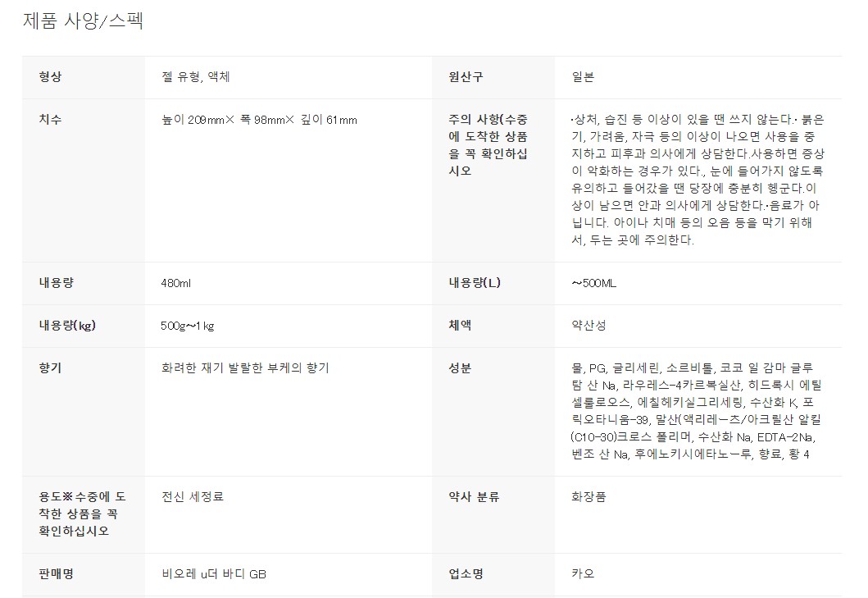Select the 원산구 label cell

pos(493,77)
